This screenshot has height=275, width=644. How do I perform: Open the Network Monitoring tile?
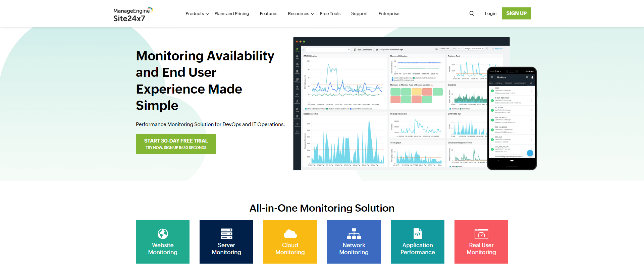pyautogui.click(x=354, y=242)
